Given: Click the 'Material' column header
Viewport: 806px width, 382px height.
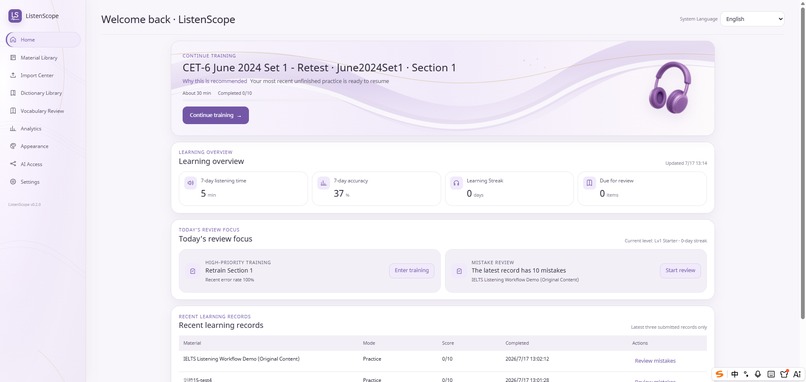Looking at the screenshot, I should click(x=192, y=343).
